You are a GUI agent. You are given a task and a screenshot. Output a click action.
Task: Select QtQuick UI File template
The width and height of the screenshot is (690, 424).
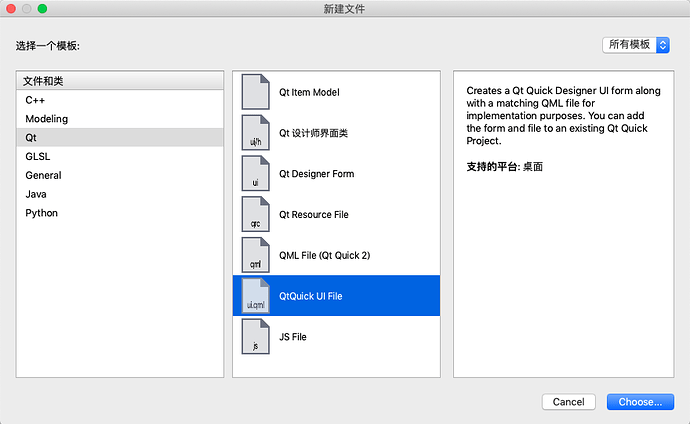coord(336,296)
